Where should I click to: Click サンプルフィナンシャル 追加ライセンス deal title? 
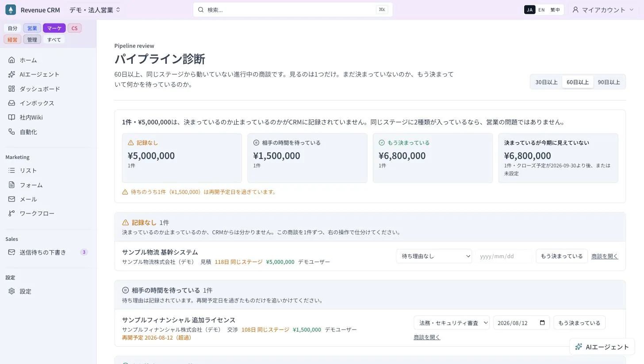click(179, 320)
